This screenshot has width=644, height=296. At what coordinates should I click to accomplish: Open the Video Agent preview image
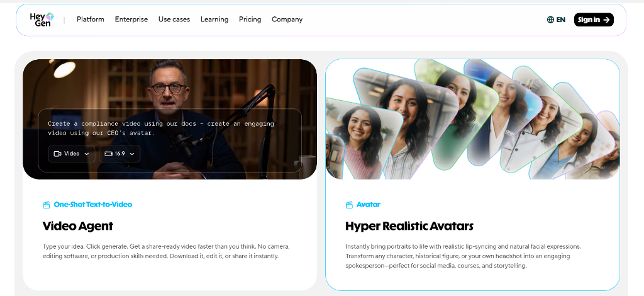[170, 119]
